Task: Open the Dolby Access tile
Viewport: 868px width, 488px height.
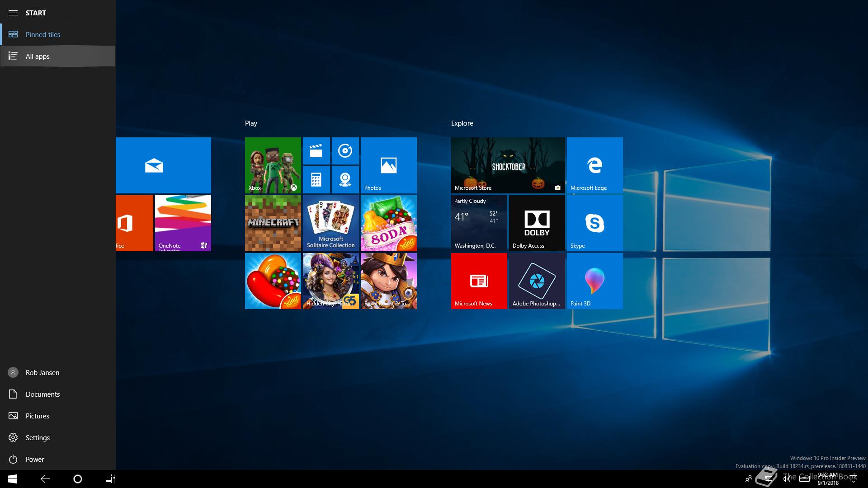Action: coord(537,223)
